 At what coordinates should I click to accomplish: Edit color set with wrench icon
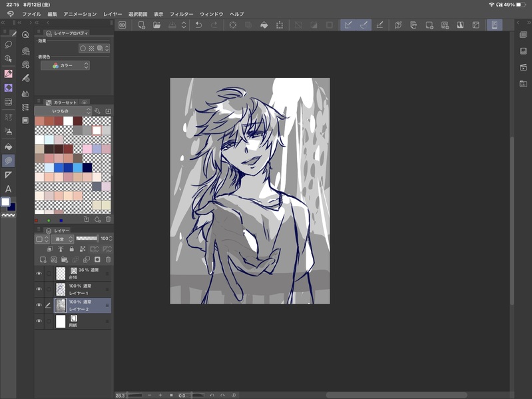click(x=97, y=111)
